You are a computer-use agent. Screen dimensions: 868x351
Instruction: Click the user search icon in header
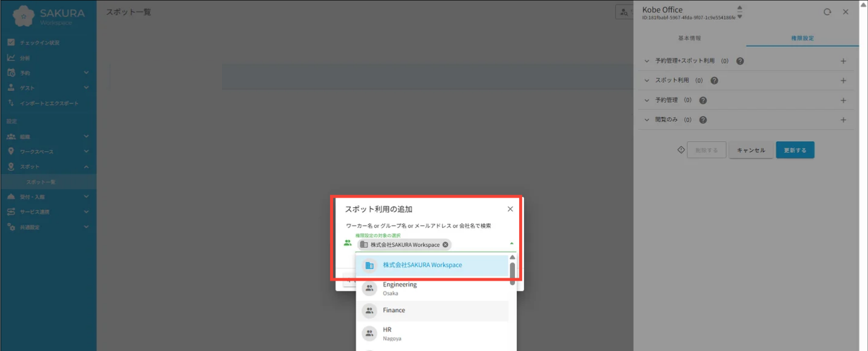624,12
